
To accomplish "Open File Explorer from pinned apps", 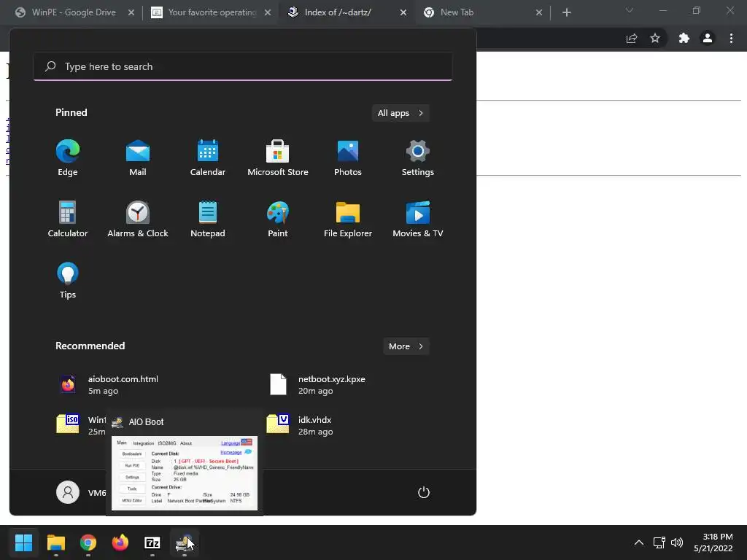I will (x=348, y=219).
